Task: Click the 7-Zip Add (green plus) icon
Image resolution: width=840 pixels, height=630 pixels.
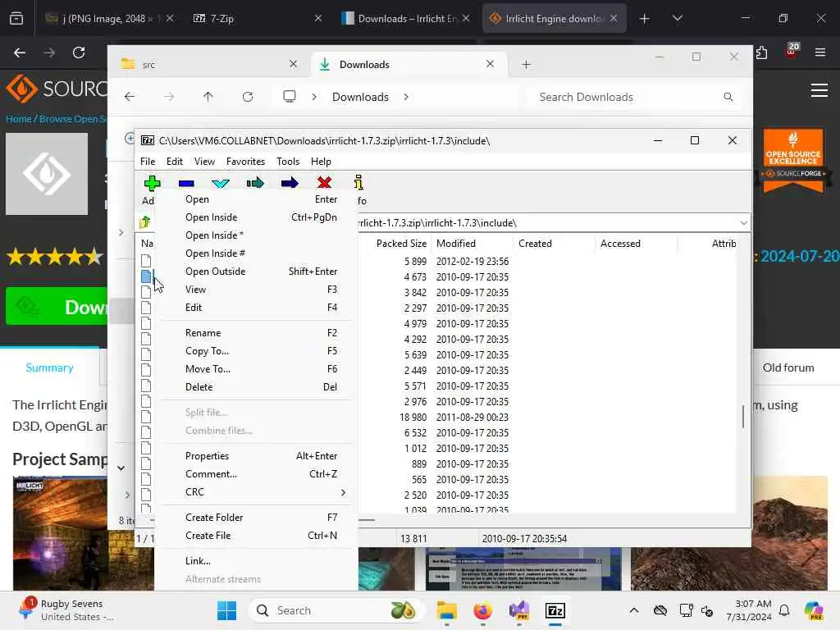Action: pos(152,183)
